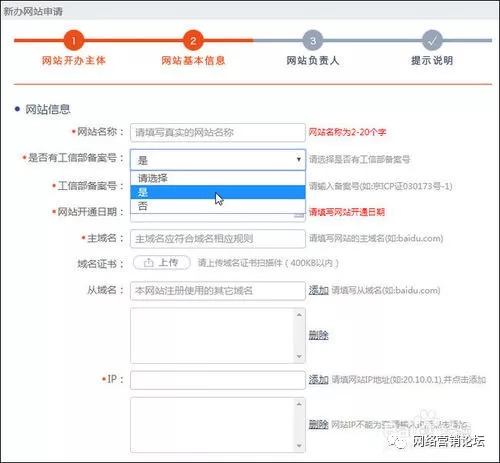Click down arrow of 从域名 list scrollbar
This screenshot has width=500, height=463.
coord(299,357)
